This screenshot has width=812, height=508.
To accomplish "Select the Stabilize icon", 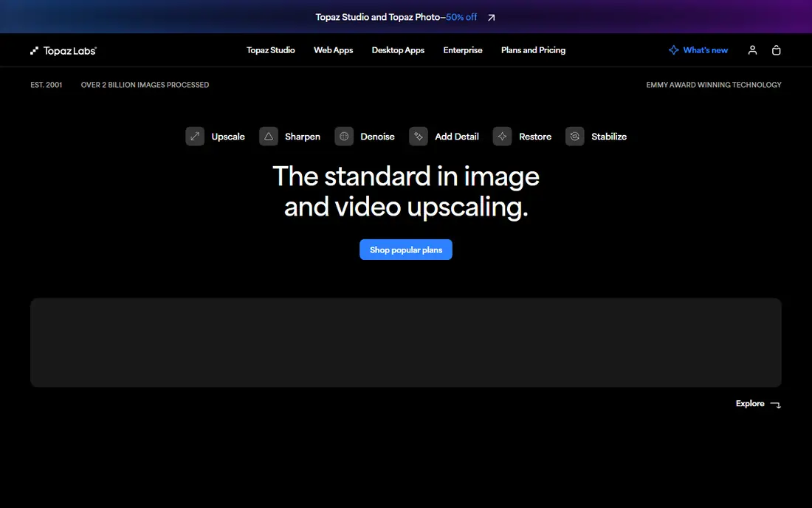I will (575, 137).
